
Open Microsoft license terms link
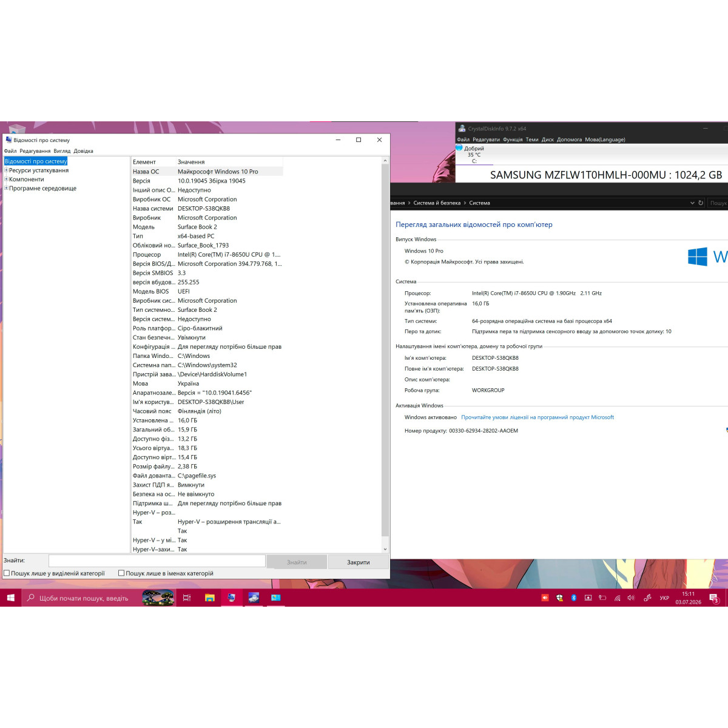point(538,417)
